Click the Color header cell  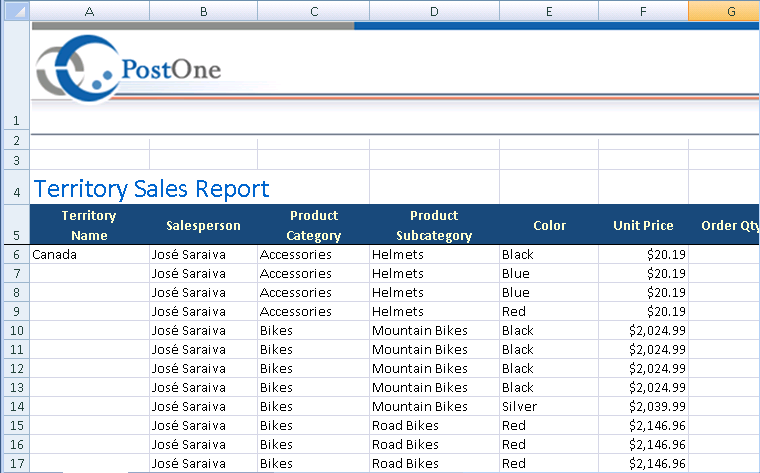549,225
